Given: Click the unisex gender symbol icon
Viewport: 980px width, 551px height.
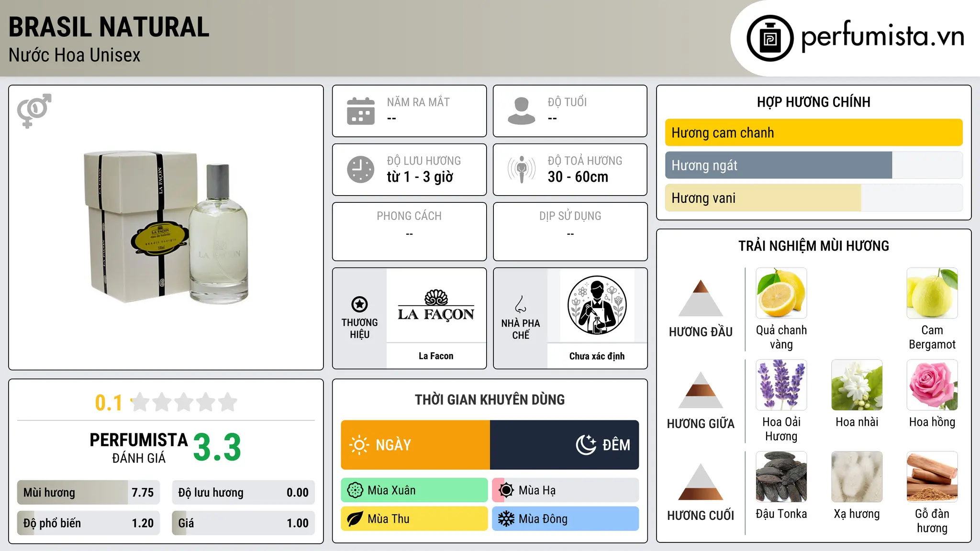Looking at the screenshot, I should (x=34, y=111).
